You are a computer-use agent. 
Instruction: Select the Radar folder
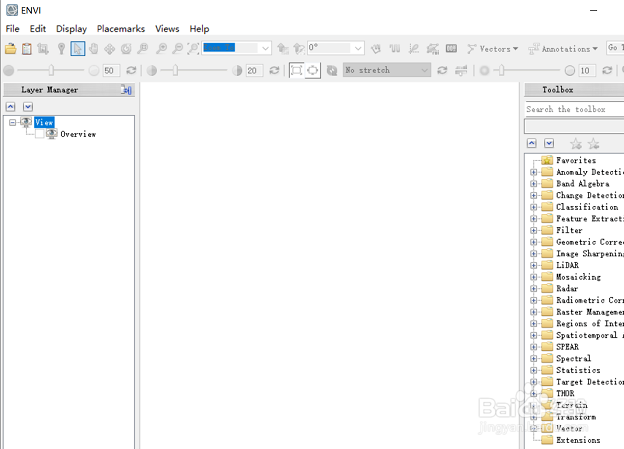coord(560,289)
